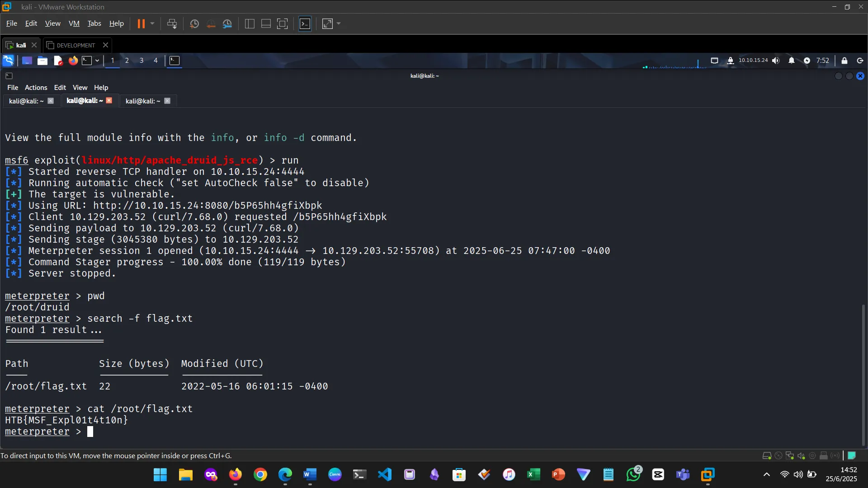Open the terminal launcher dropdown on the panel

tap(97, 61)
